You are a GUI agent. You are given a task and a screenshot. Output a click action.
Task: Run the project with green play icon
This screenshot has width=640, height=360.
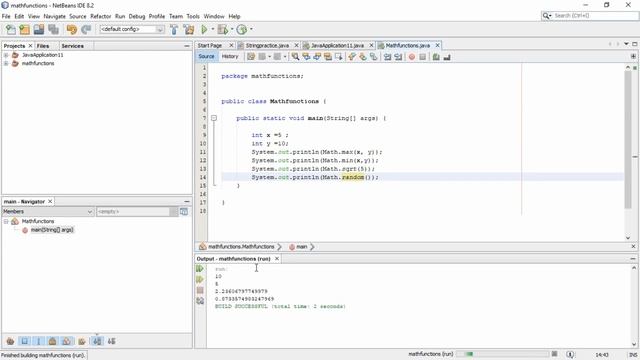tap(204, 29)
